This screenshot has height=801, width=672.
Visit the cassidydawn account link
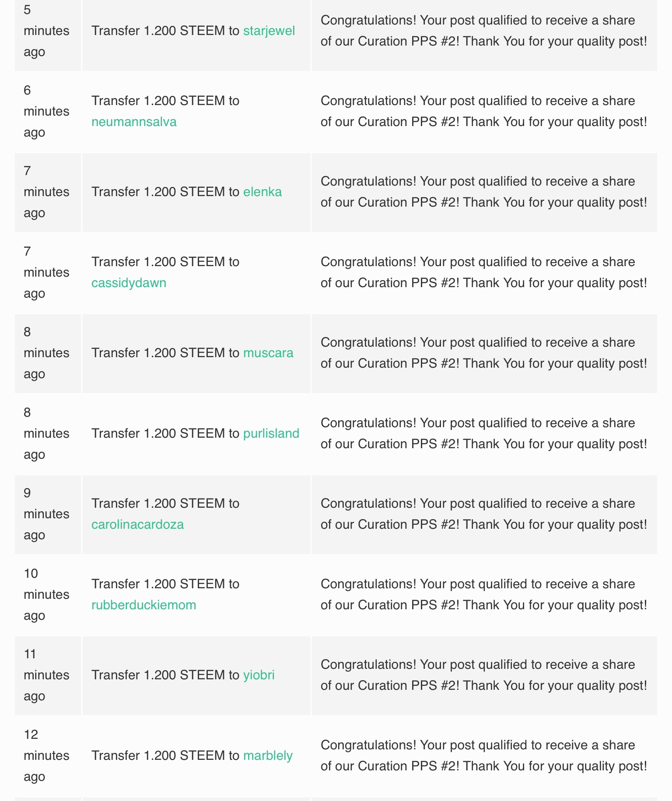click(129, 283)
